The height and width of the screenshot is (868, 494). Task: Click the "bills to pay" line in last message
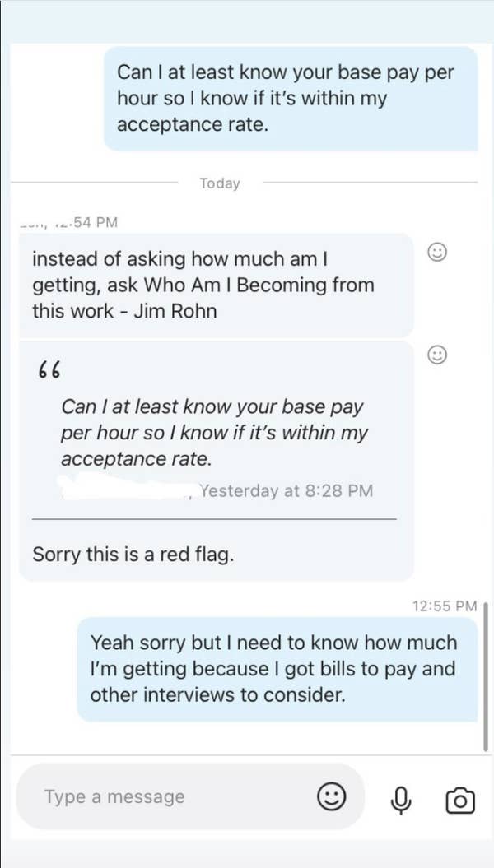tap(273, 668)
